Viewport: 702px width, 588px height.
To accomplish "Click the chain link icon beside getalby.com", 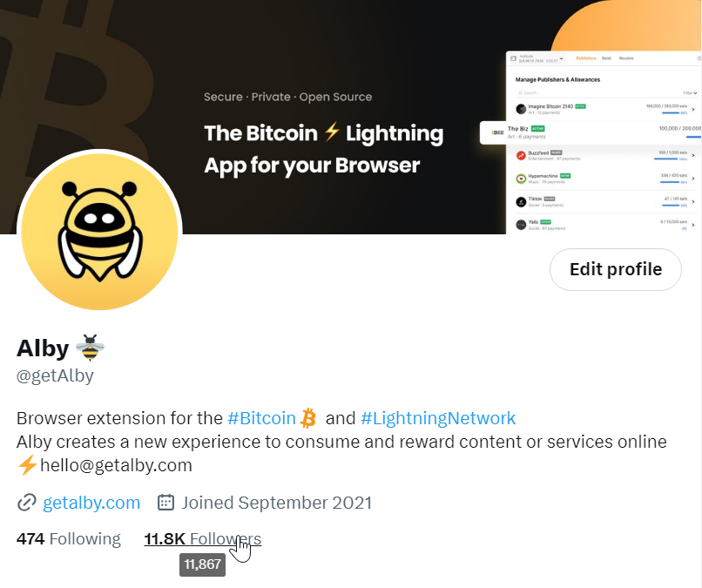I will [27, 503].
